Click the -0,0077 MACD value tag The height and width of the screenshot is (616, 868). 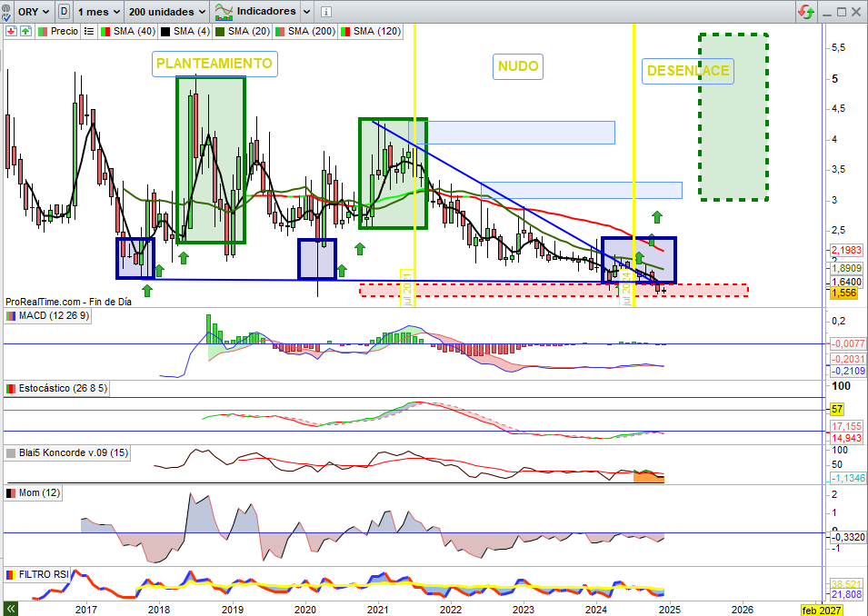pyautogui.click(x=847, y=343)
